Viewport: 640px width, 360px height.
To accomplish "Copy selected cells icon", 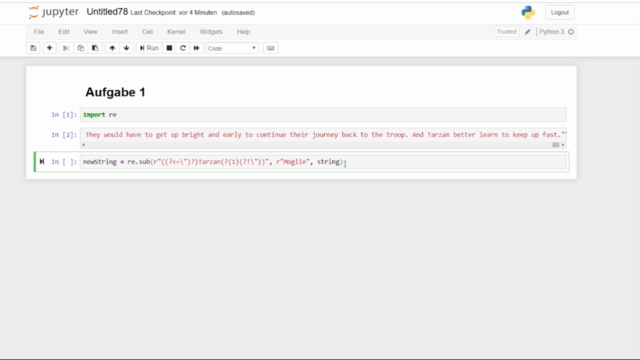I will (80, 48).
